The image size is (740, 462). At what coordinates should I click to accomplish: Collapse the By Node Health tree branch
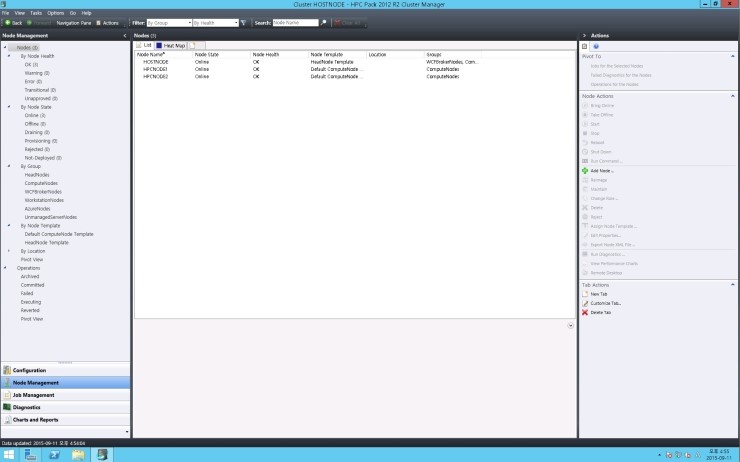9,56
